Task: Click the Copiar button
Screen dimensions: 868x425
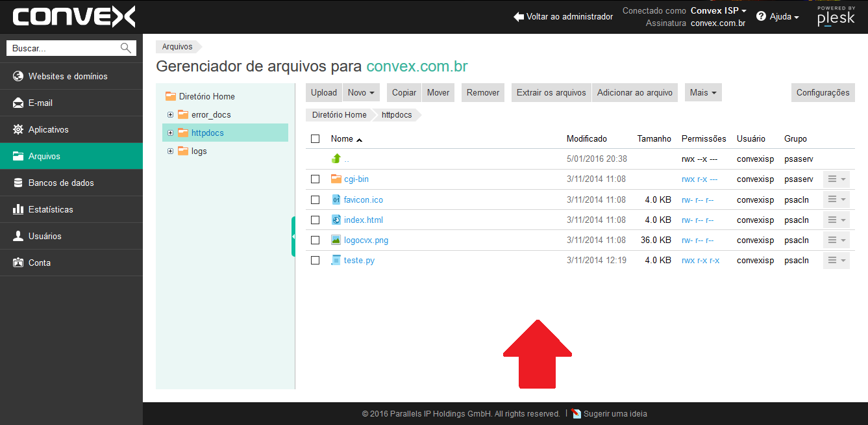Action: pos(404,92)
